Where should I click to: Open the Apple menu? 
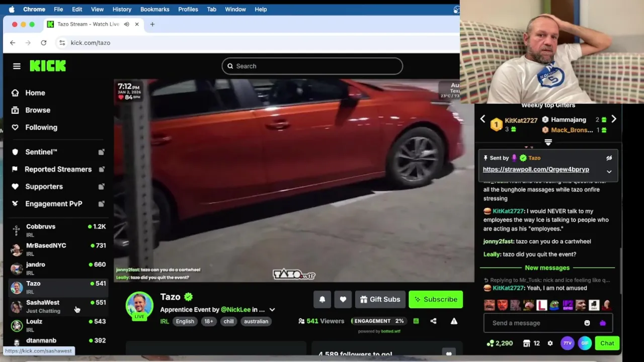point(12,9)
